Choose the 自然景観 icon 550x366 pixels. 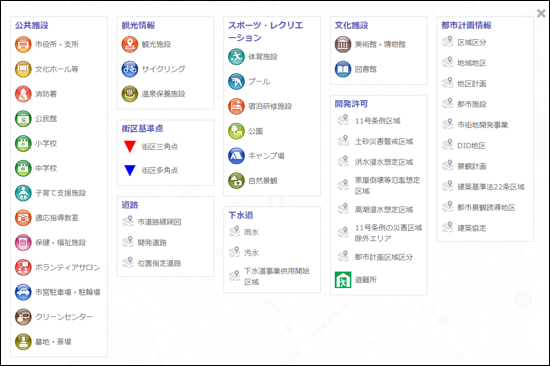click(x=236, y=181)
